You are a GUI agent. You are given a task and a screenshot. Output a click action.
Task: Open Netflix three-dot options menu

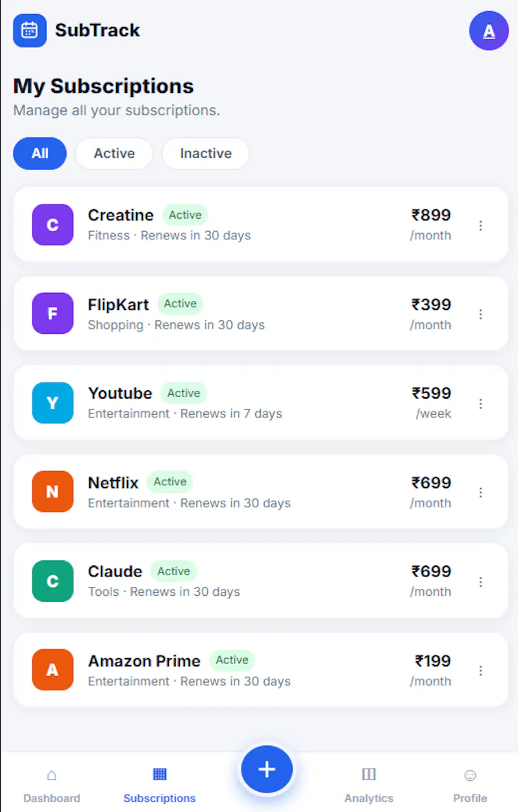point(480,492)
